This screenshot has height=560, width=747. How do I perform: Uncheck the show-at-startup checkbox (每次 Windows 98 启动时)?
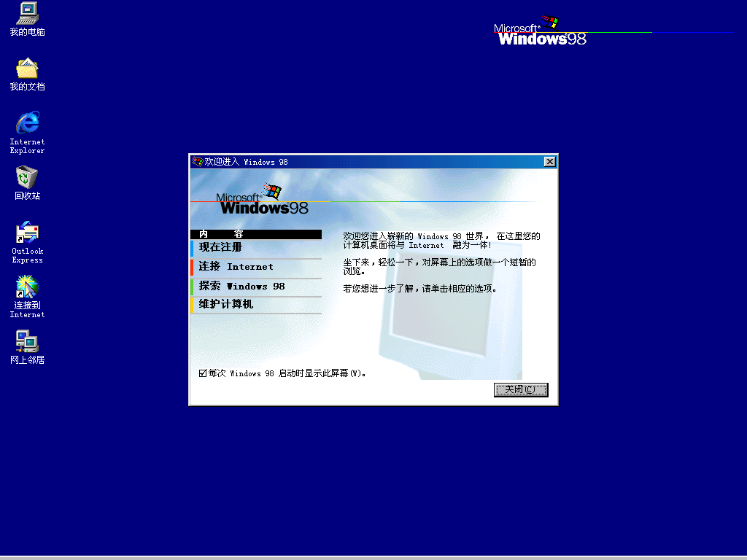click(203, 373)
